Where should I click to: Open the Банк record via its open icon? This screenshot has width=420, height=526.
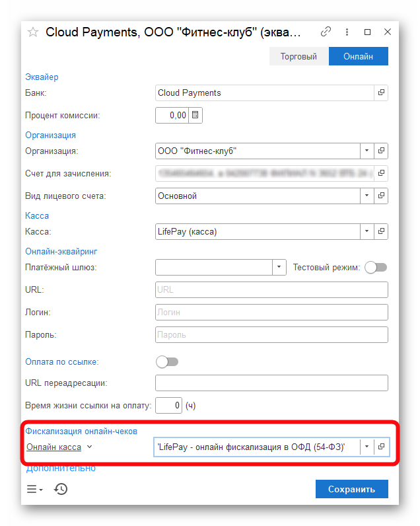[381, 93]
